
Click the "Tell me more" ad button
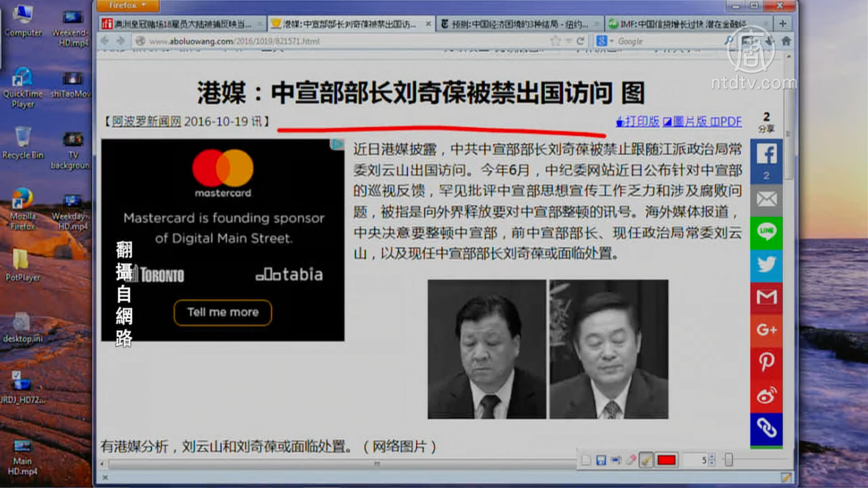click(222, 312)
